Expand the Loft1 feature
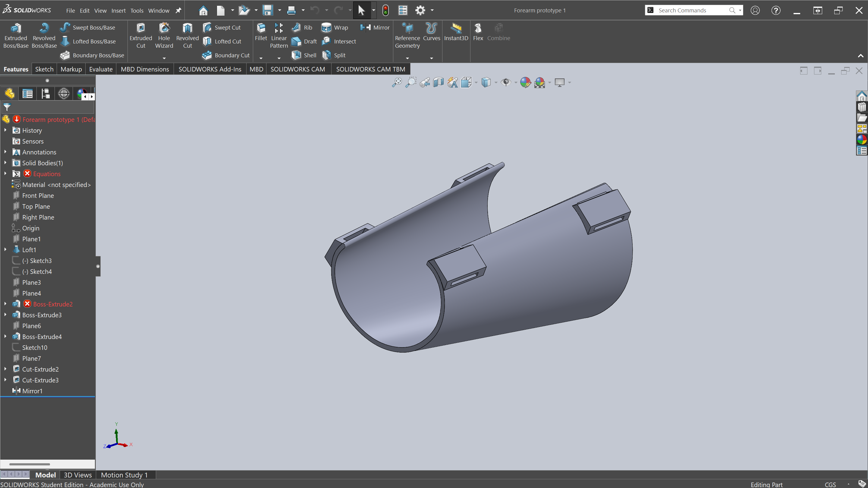This screenshot has height=488, width=868. (x=5, y=249)
